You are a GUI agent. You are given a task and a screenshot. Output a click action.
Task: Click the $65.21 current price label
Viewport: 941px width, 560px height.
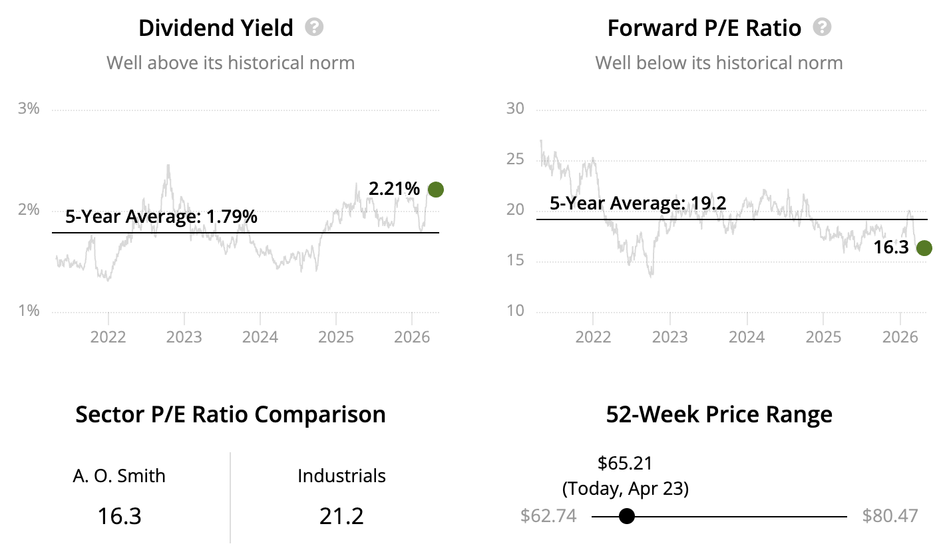[x=625, y=463]
